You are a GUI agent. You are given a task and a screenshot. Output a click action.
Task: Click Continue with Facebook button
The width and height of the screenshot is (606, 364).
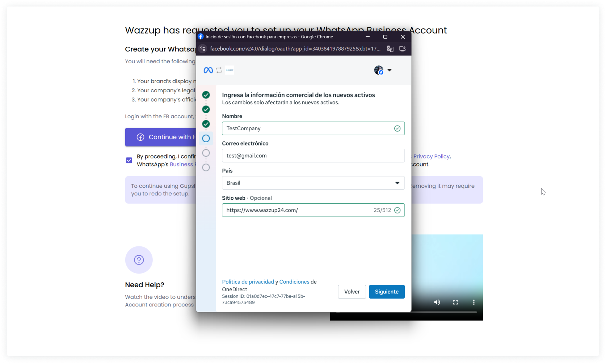(161, 137)
